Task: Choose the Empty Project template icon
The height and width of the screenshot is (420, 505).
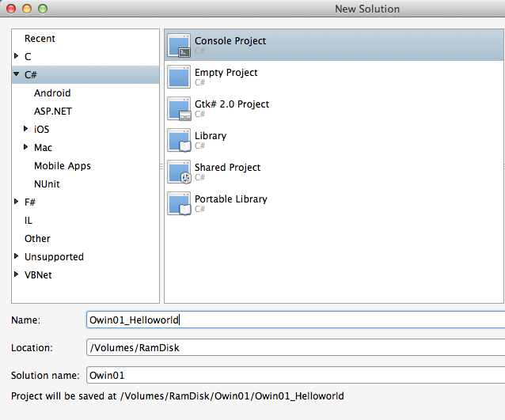Action: pos(180,77)
